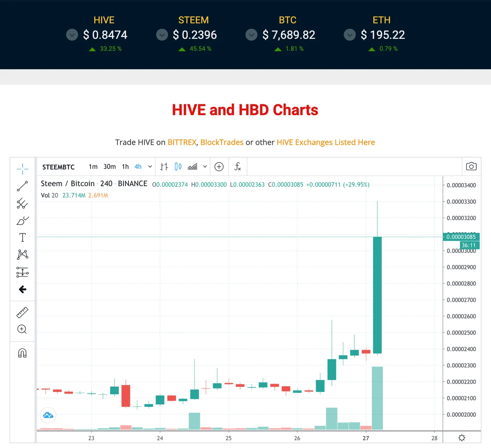Switch chart style to candles
The height and width of the screenshot is (448, 491).
pos(178,167)
